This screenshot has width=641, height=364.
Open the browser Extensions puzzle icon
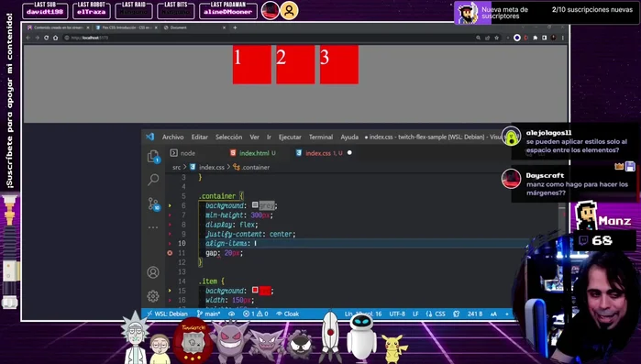[x=536, y=38]
